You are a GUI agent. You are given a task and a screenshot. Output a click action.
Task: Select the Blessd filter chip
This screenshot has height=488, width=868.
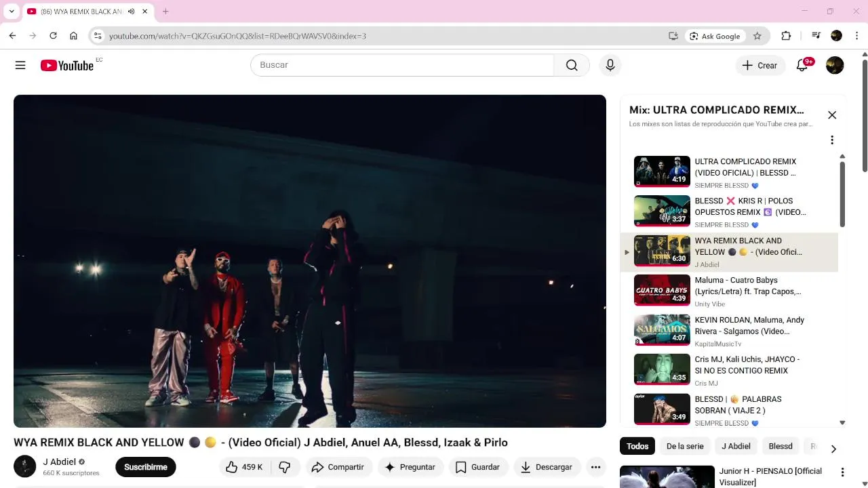click(780, 446)
